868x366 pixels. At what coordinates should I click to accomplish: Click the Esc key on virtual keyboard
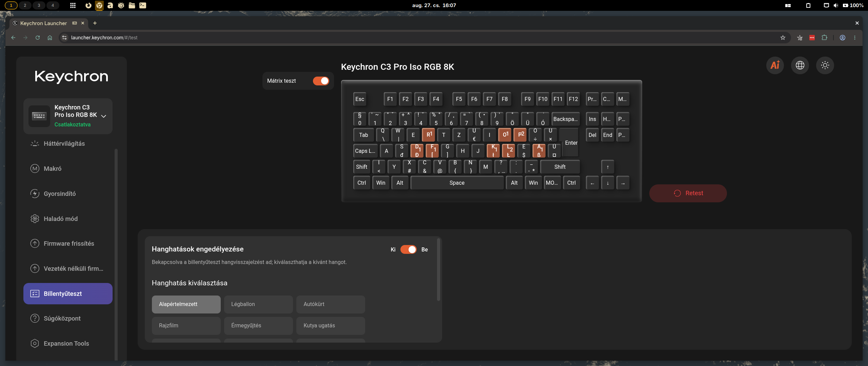359,99
